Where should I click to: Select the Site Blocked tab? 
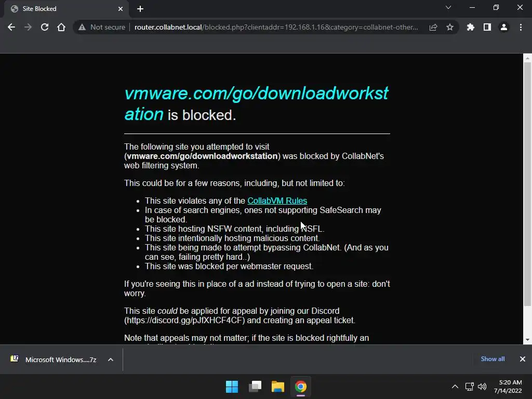(66, 9)
